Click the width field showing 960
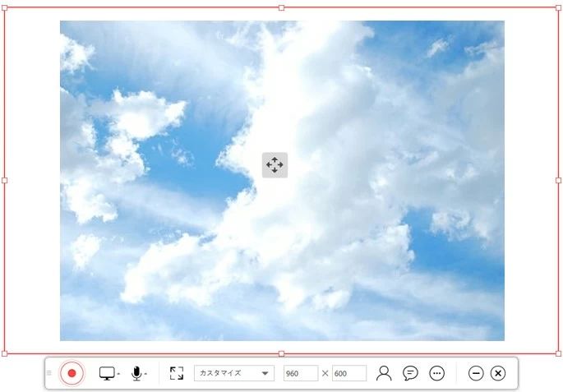This screenshot has width=563, height=392. click(300, 373)
